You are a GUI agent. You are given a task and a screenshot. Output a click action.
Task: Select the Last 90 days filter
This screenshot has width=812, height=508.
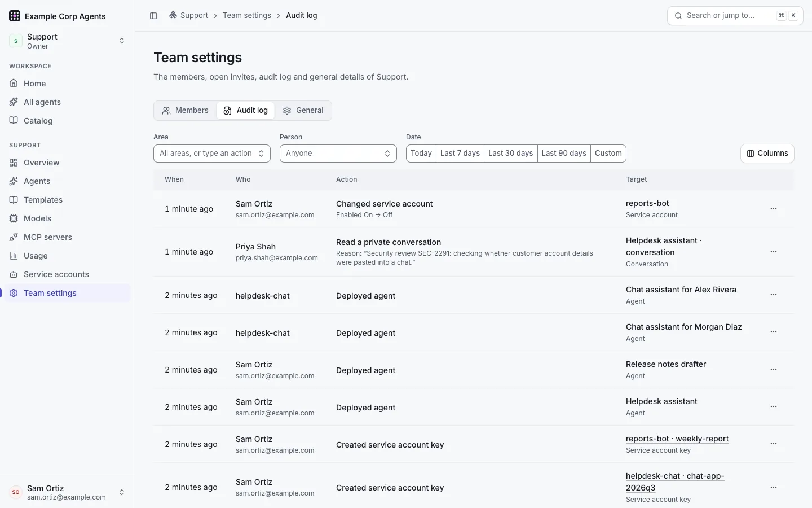[x=564, y=154]
